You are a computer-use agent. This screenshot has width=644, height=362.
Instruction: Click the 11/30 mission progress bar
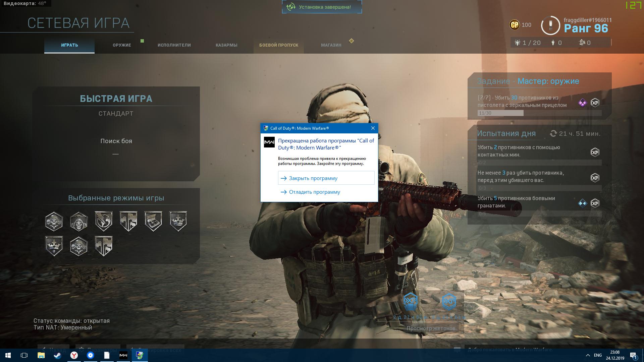click(x=539, y=113)
